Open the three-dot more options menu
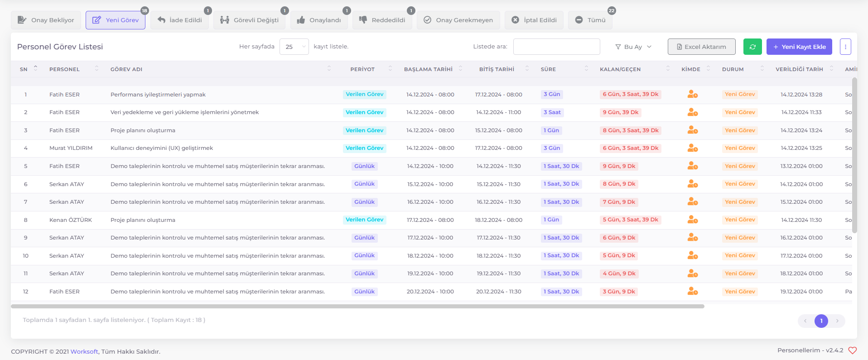 (845, 47)
